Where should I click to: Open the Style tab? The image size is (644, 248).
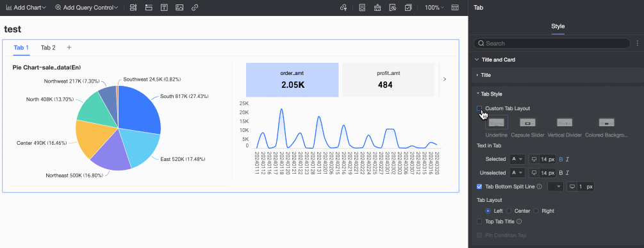pos(557,26)
